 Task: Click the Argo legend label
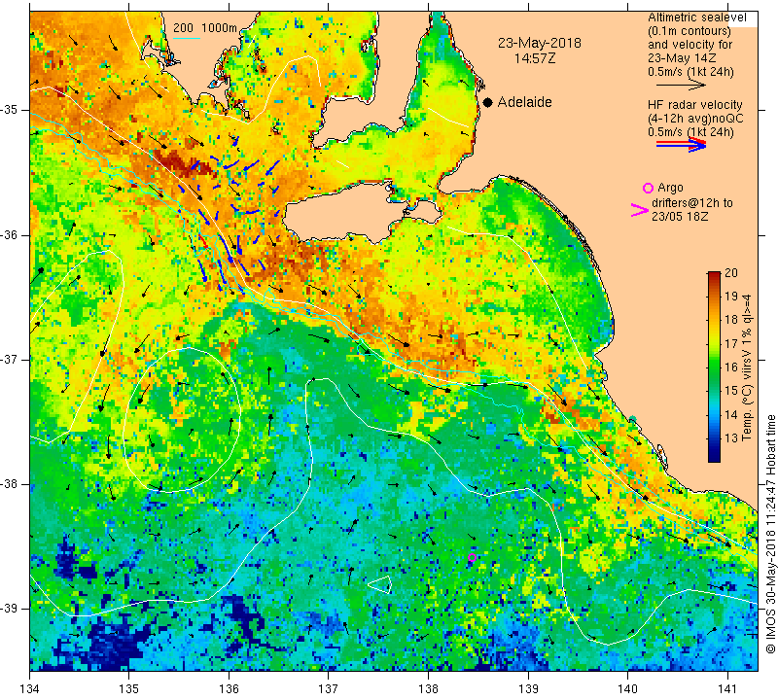pyautogui.click(x=670, y=188)
